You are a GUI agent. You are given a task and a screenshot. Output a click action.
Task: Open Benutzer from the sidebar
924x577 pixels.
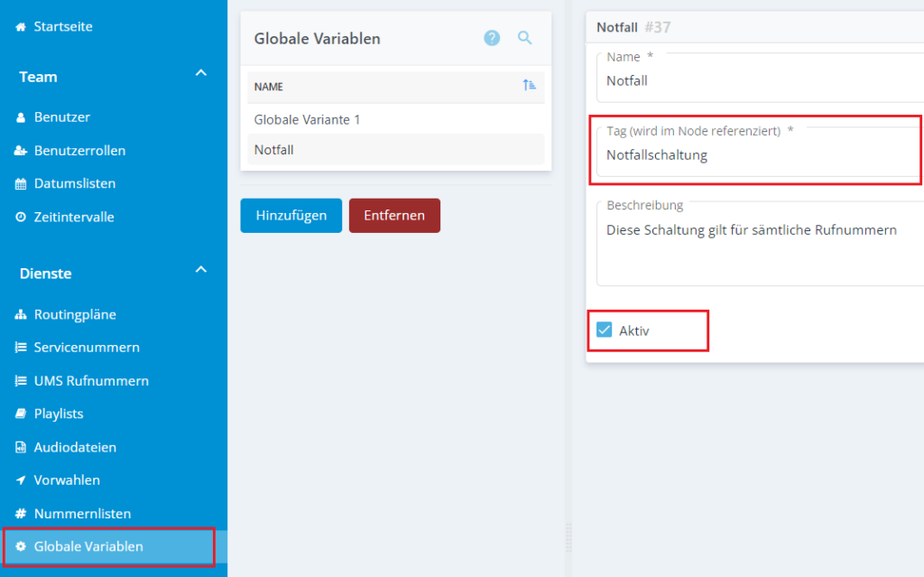point(61,117)
